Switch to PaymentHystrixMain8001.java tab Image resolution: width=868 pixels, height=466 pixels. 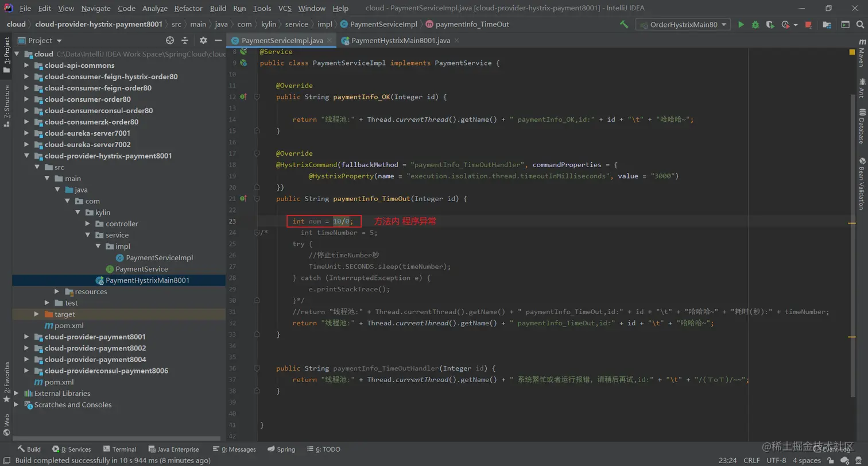[x=400, y=41]
